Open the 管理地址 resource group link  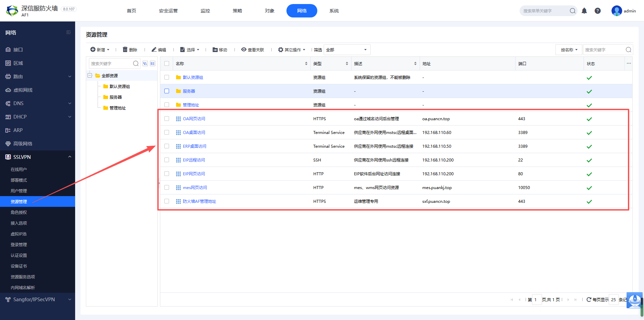click(191, 105)
